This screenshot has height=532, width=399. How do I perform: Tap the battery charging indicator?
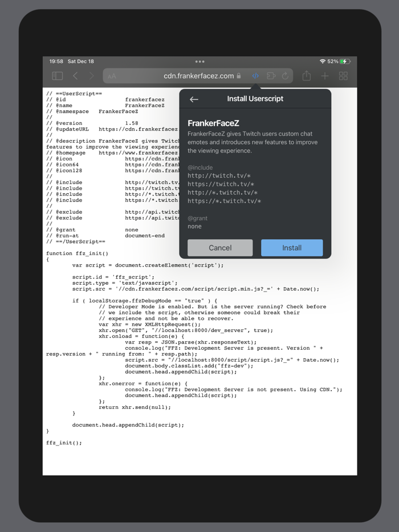coord(345,62)
